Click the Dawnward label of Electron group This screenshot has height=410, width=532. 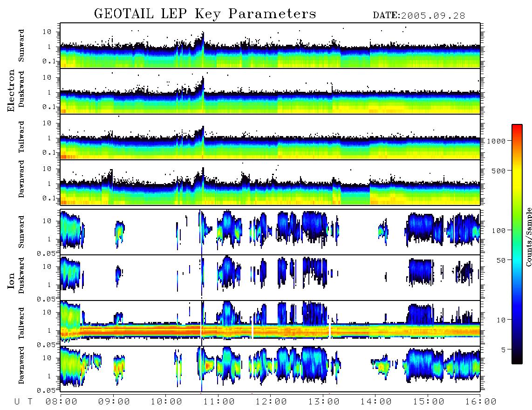pos(21,179)
